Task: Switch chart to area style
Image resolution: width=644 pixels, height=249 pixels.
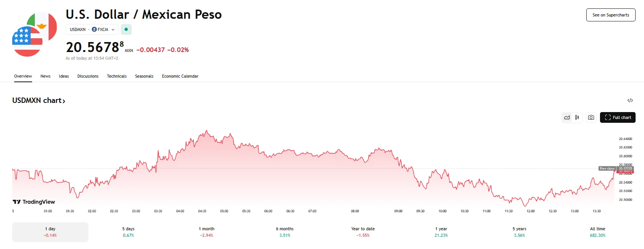Action: point(567,117)
